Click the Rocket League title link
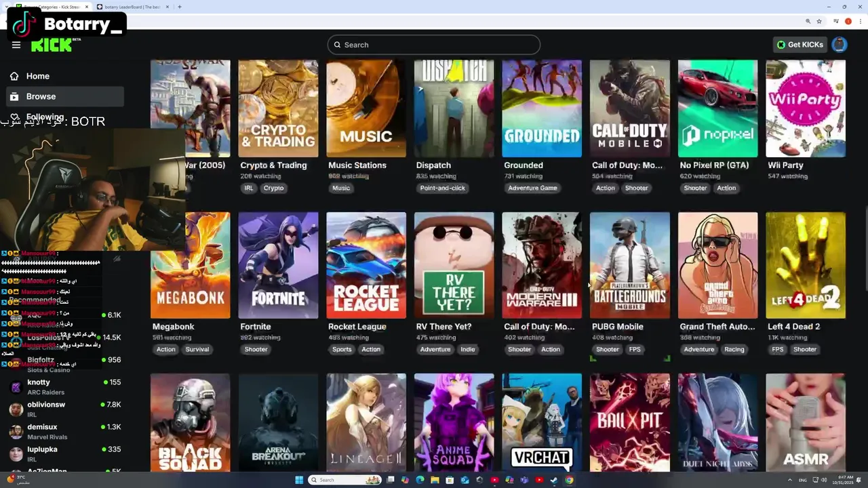This screenshot has height=488, width=868. click(357, 327)
